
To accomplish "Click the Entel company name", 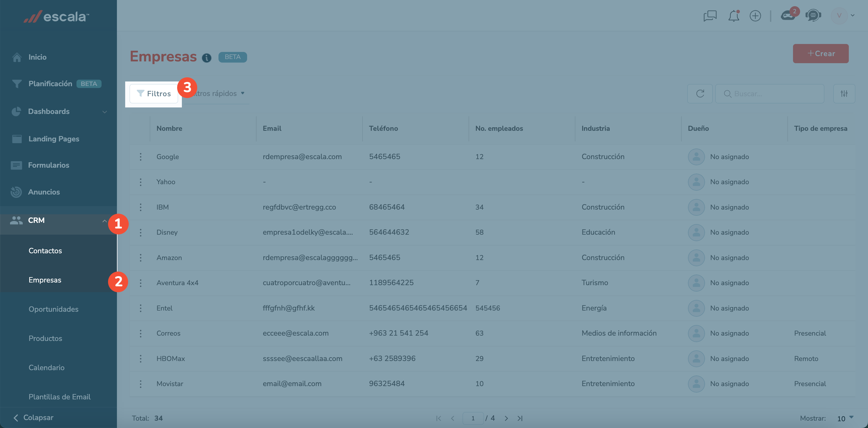I will click(x=164, y=308).
